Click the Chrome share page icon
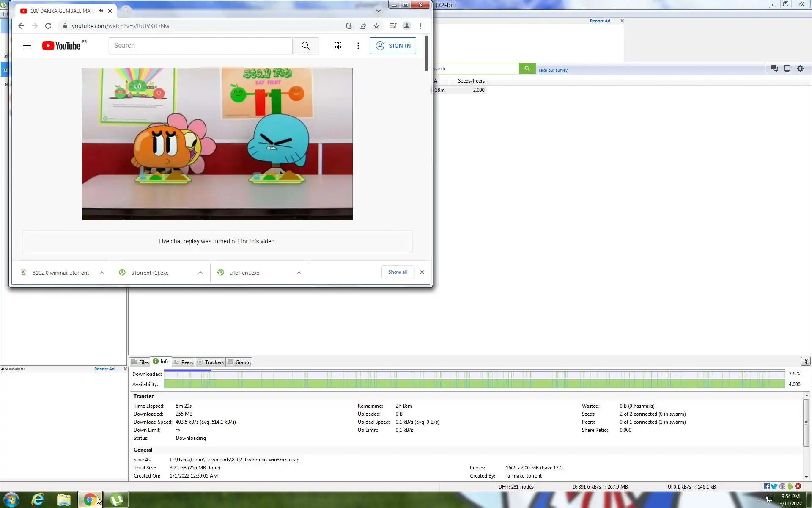The image size is (812, 508). [x=362, y=26]
